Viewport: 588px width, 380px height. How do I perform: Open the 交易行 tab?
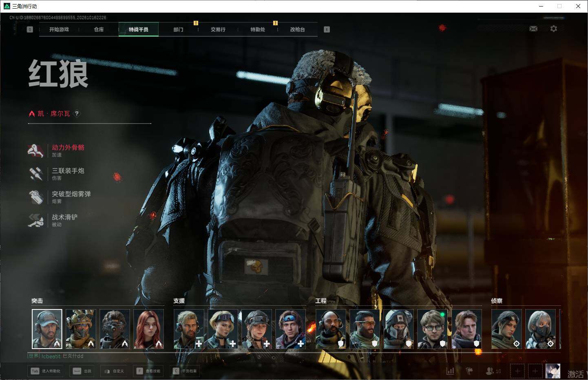218,29
